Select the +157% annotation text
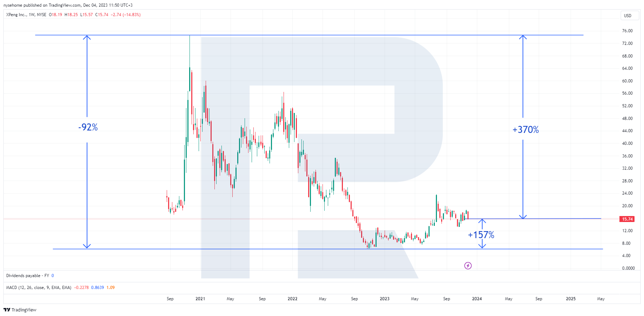 [x=481, y=235]
